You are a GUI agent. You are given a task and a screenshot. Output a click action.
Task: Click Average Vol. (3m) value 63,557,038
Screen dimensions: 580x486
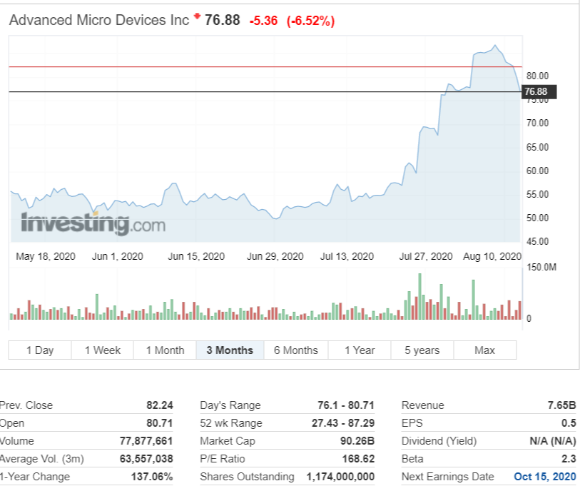(146, 459)
